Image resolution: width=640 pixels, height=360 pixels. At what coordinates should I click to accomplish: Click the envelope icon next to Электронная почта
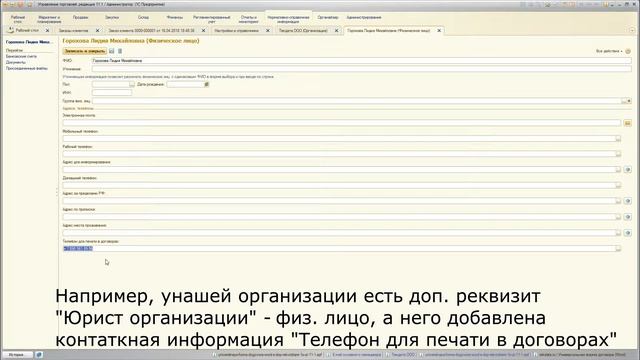point(628,123)
